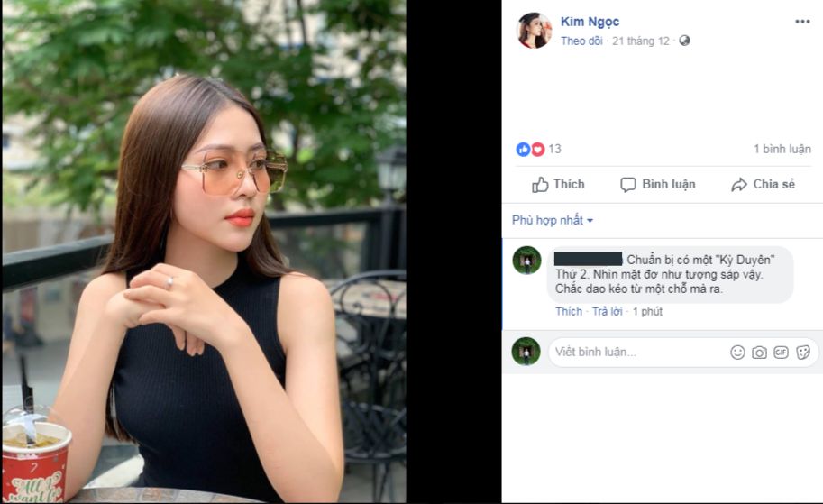Expand the Phù hợp nhất sort dropdown
This screenshot has height=504, width=823.
553,220
